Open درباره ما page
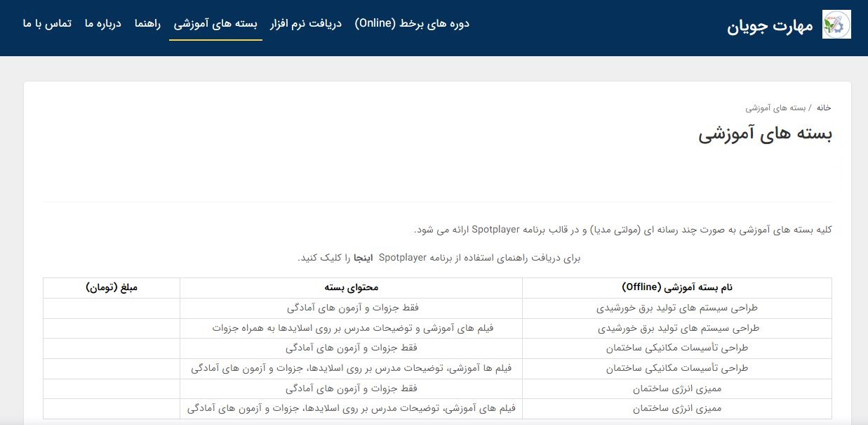Image resolution: width=868 pixels, height=425 pixels. tap(103, 23)
